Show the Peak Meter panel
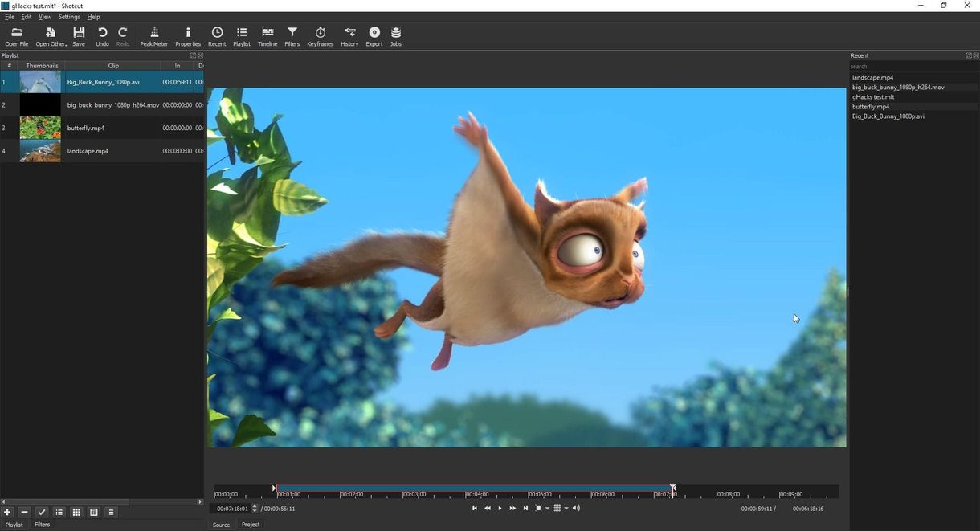This screenshot has height=531, width=980. pos(154,36)
